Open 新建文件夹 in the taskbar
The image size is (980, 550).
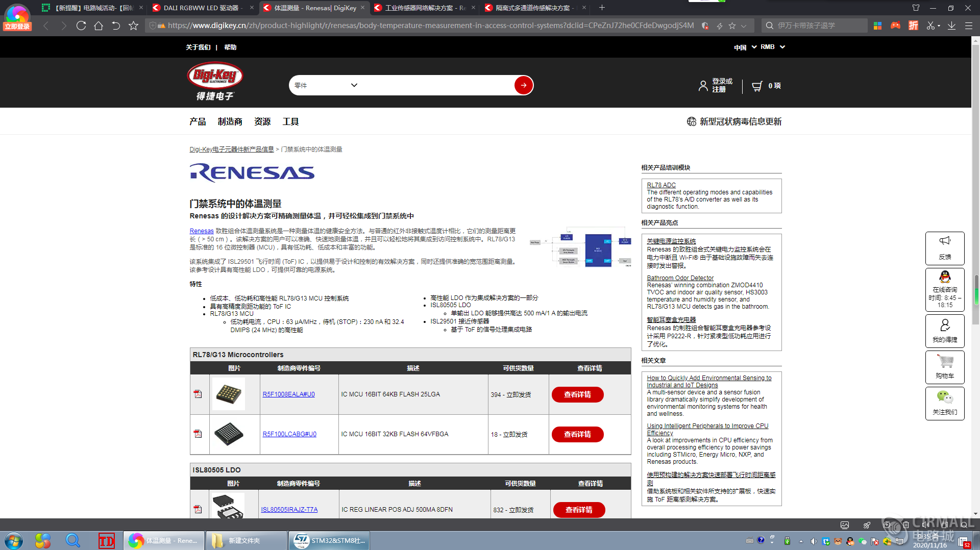247,540
